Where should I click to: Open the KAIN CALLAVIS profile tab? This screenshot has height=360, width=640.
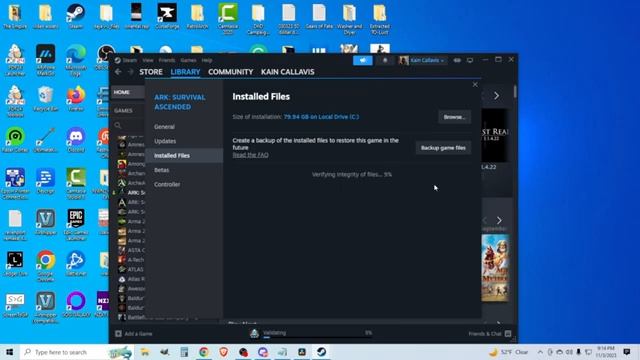point(288,72)
